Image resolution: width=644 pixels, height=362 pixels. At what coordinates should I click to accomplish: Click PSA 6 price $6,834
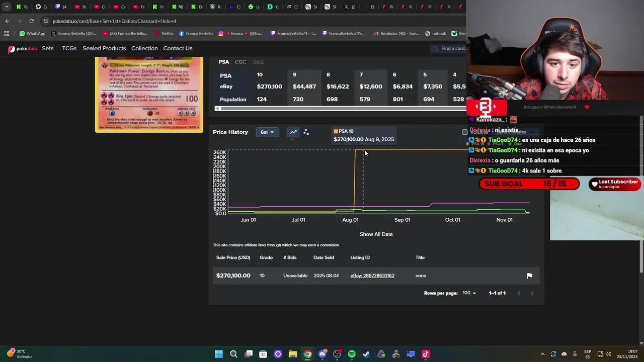[x=403, y=86]
